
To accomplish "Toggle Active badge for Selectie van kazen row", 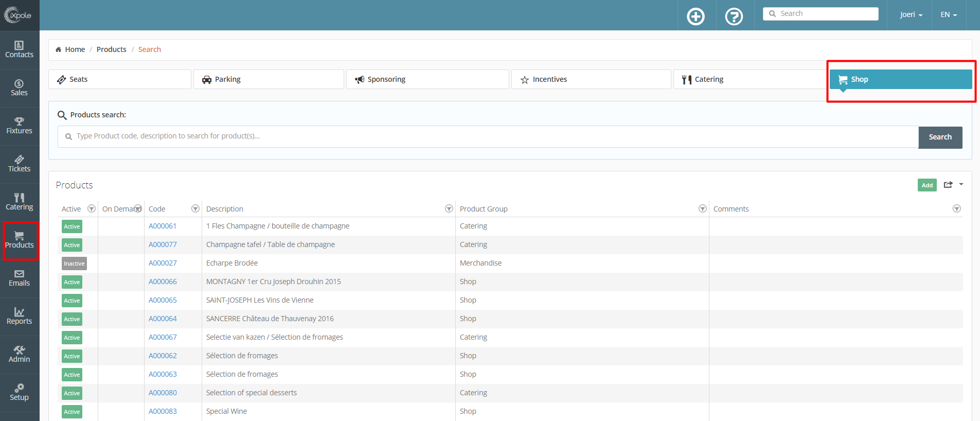I will 72,338.
